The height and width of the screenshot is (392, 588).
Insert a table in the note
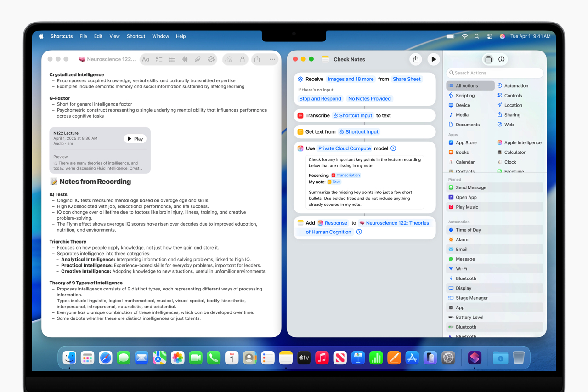[172, 59]
